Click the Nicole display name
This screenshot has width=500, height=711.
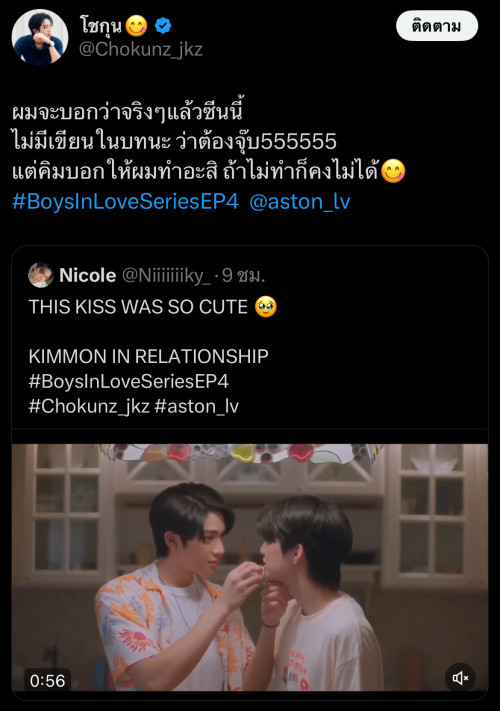87,275
